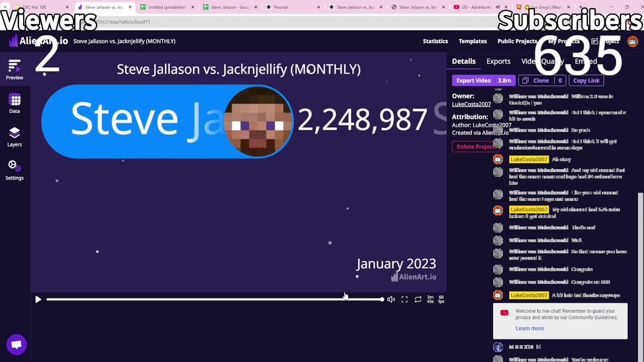Click the Export Video button

click(484, 80)
